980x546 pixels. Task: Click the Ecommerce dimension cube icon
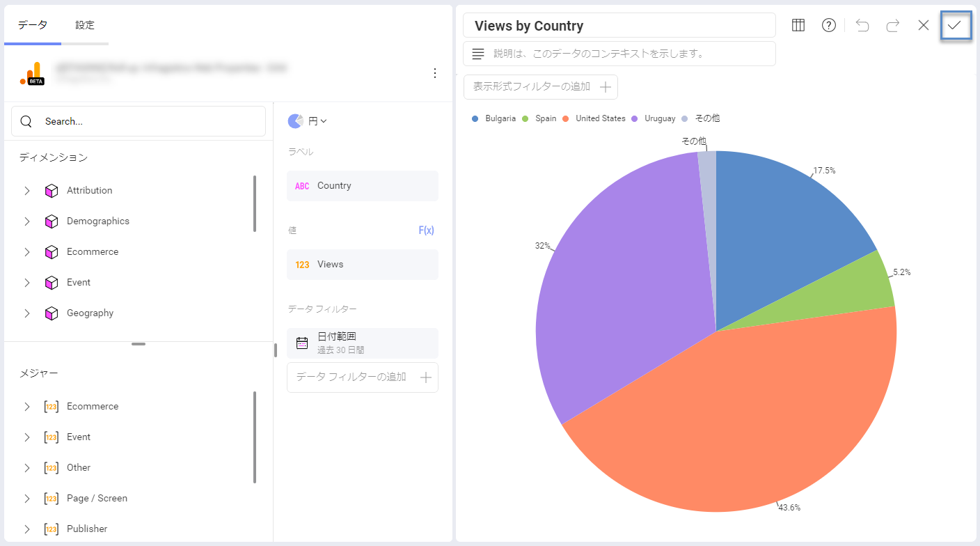pos(52,252)
